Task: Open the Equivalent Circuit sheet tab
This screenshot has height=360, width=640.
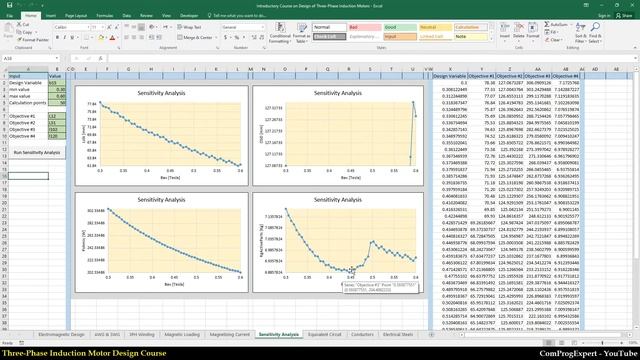Action: pyautogui.click(x=324, y=334)
